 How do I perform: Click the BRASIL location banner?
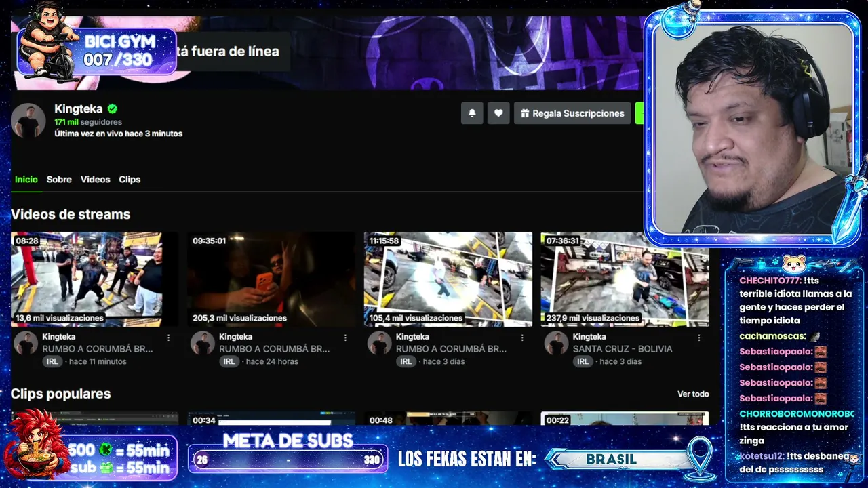611,460
